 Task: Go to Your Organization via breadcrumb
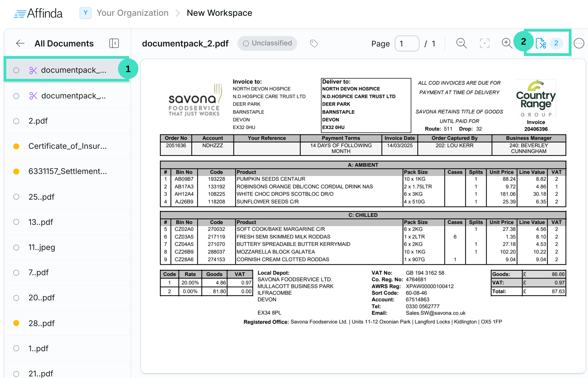coord(133,13)
